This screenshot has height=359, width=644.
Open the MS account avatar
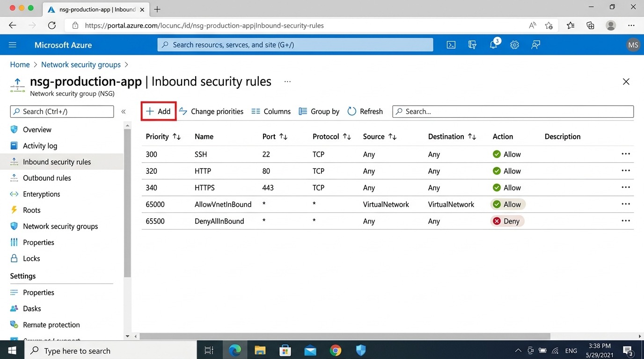[633, 45]
